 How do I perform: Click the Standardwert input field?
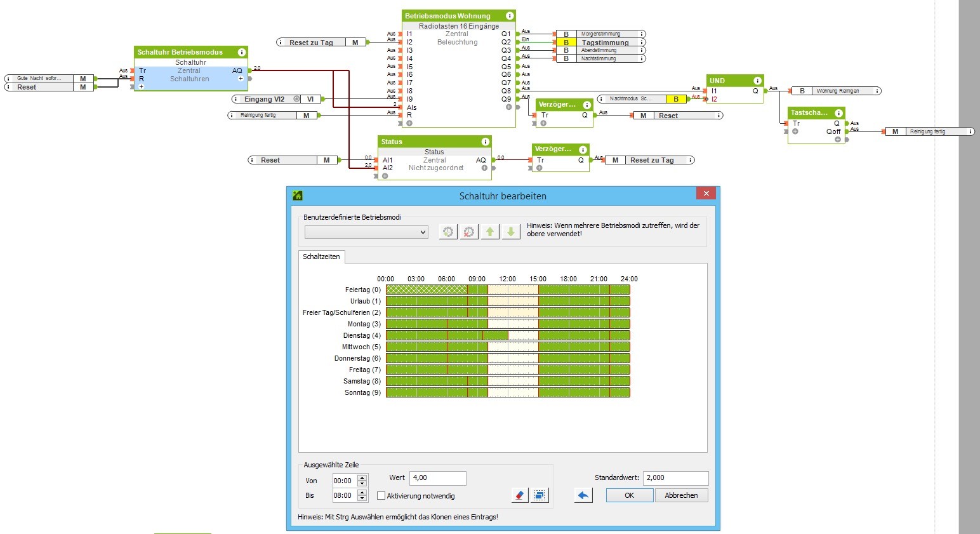tap(675, 478)
